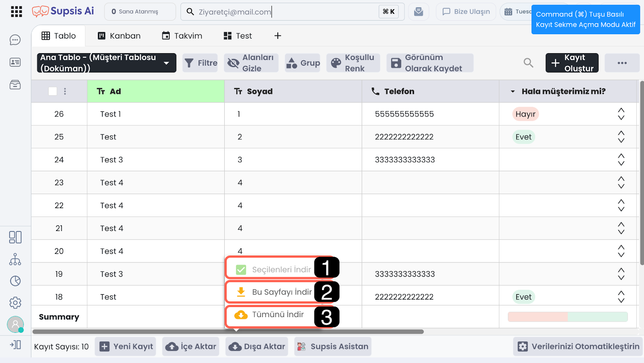The width and height of the screenshot is (644, 363).
Task: Click the magnifier search icon in toolbar
Action: (x=528, y=63)
